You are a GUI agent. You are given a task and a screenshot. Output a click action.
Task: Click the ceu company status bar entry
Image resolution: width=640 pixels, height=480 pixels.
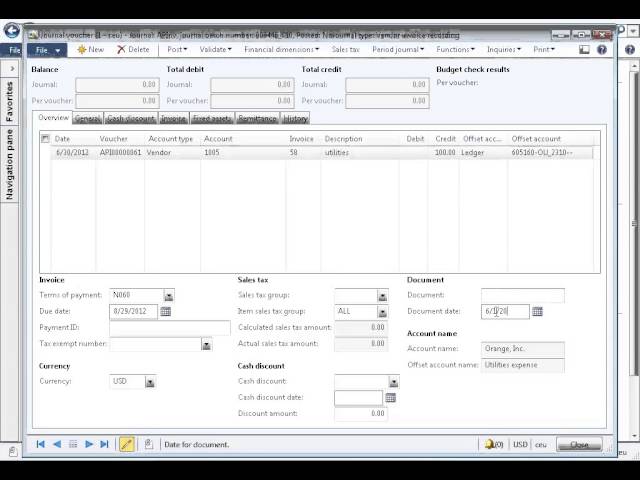540,444
